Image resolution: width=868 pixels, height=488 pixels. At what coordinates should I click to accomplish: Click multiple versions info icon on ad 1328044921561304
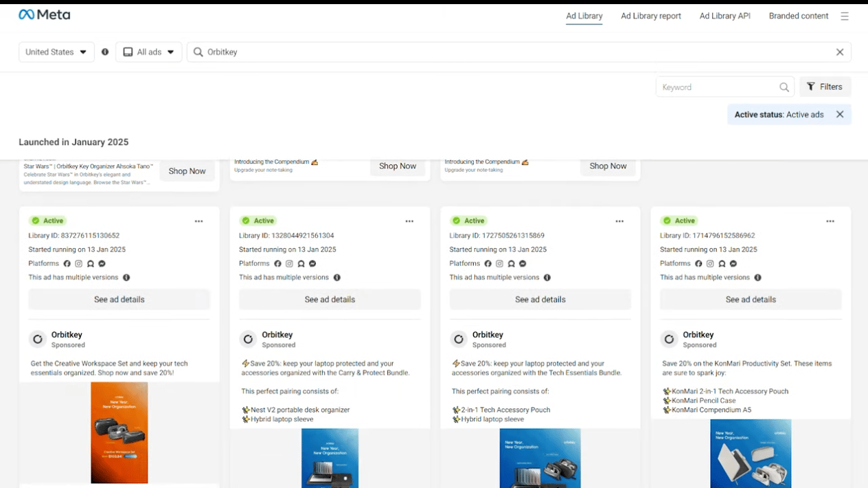point(337,278)
